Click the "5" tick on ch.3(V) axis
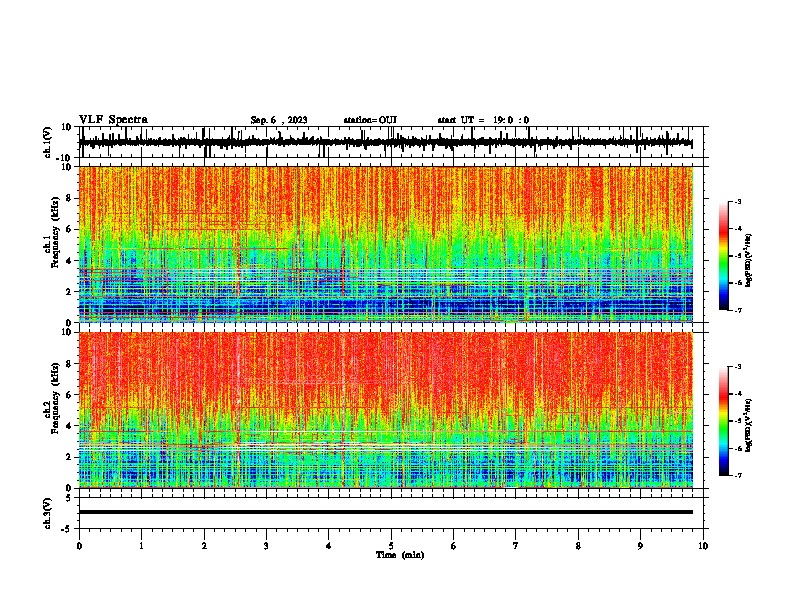This screenshot has width=792, height=612. coord(69,498)
